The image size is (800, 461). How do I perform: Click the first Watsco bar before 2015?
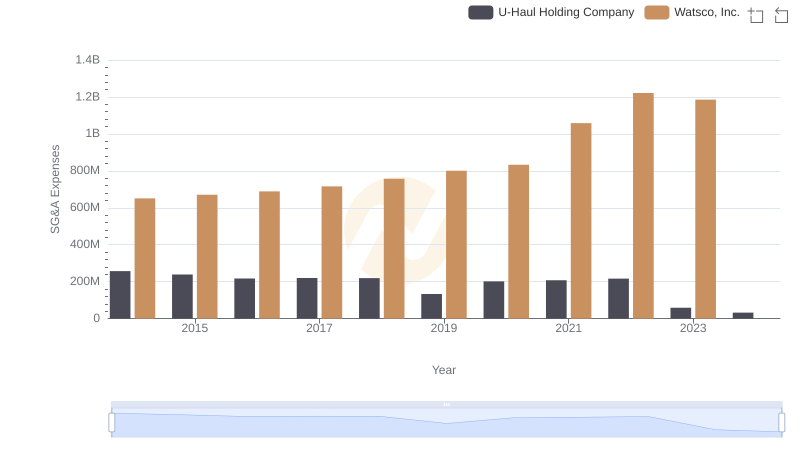pos(145,259)
